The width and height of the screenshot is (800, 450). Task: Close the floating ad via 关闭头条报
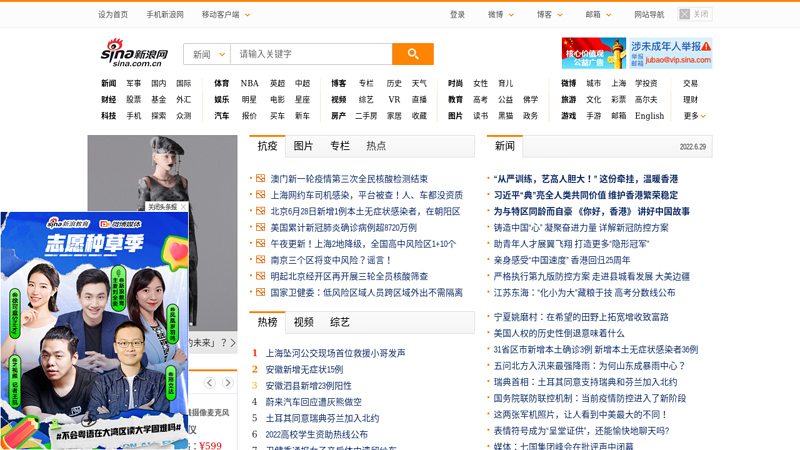(166, 207)
